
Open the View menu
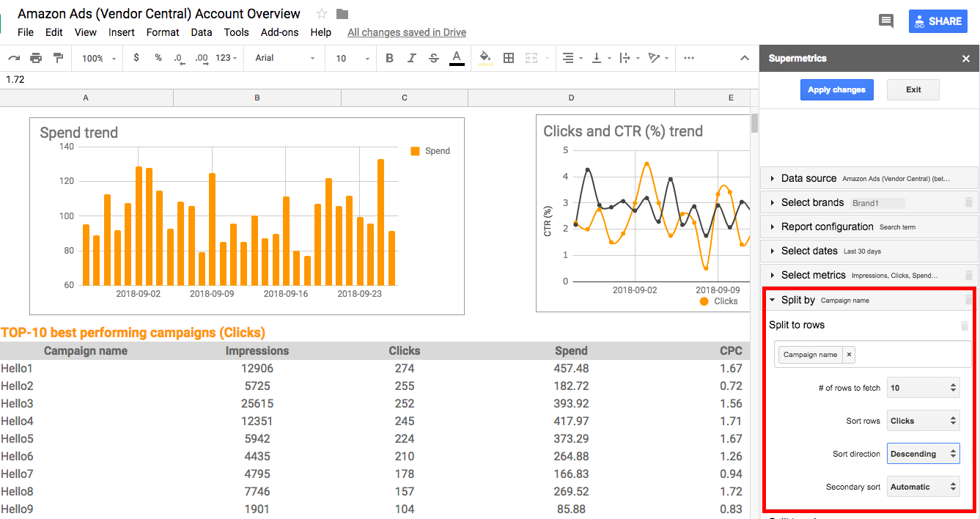pyautogui.click(x=86, y=32)
